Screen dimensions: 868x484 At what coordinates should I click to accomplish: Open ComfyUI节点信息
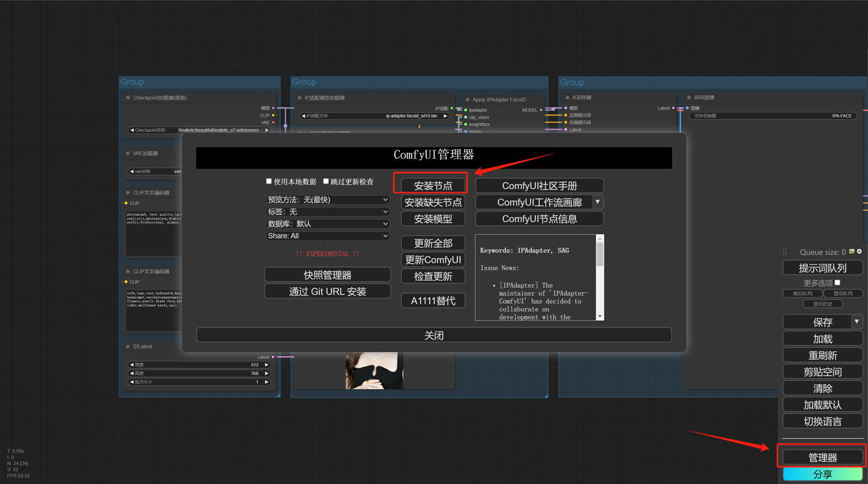pyautogui.click(x=539, y=219)
